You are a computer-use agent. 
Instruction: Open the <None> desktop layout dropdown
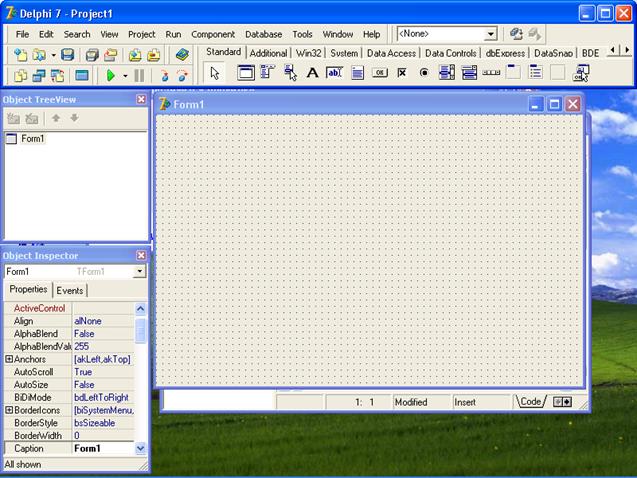[491, 34]
